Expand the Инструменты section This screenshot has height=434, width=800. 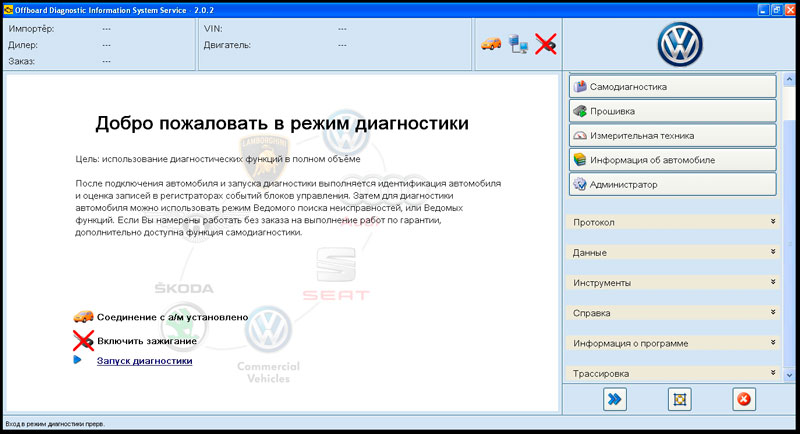click(x=673, y=283)
